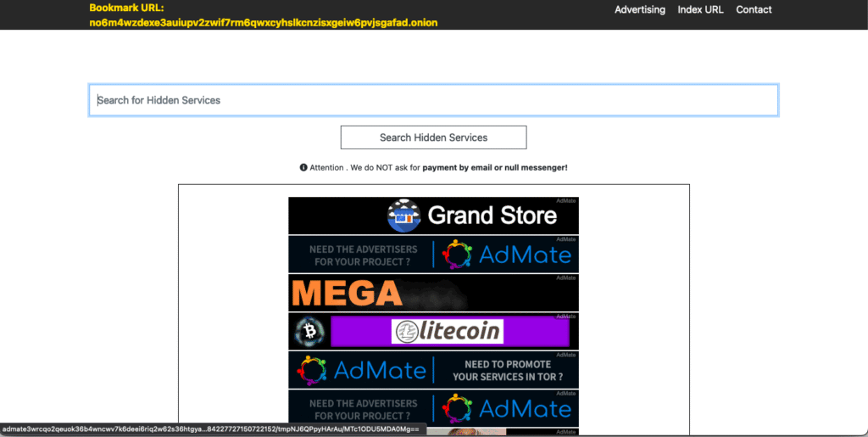Click the 'Grand Store' banner text
Viewport: 868px width, 437px height.
[x=492, y=216]
